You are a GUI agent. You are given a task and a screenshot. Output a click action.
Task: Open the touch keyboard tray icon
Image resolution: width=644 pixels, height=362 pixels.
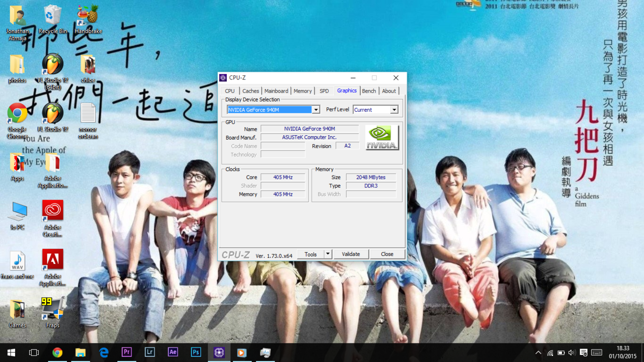[x=597, y=353]
